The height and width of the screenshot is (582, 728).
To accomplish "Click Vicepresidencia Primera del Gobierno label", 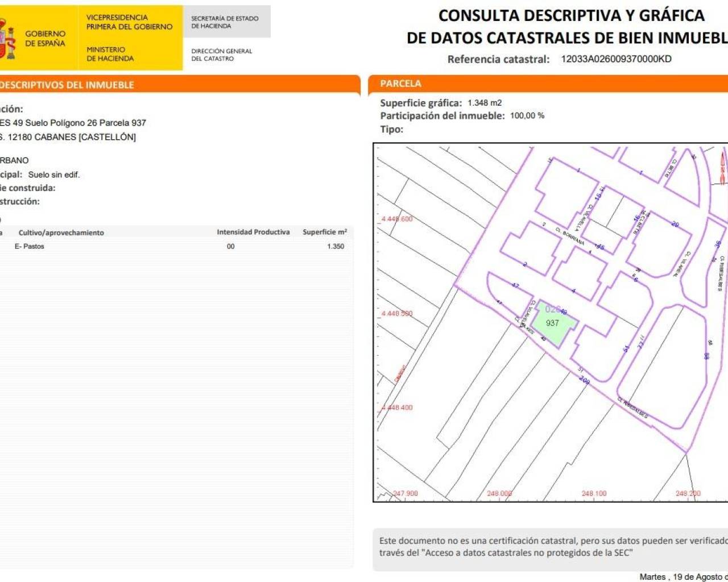I will (129, 22).
